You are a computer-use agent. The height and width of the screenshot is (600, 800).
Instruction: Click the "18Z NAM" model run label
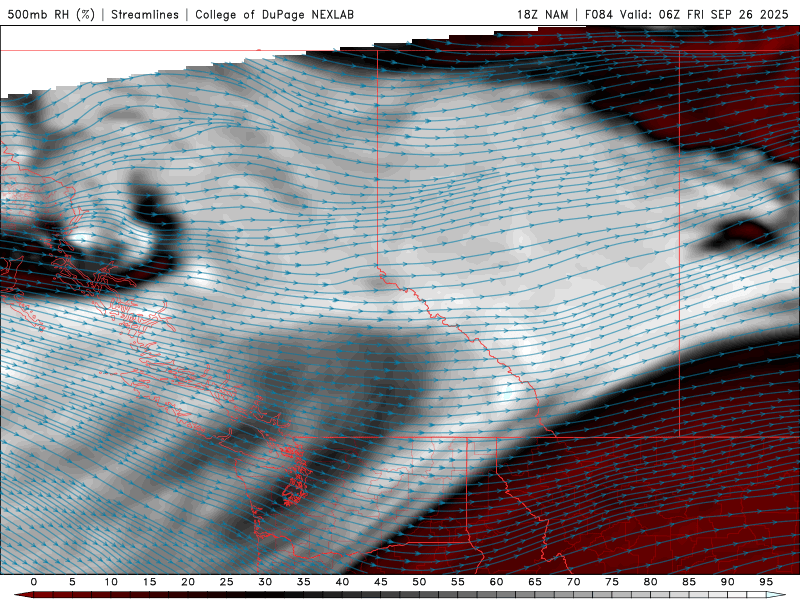(x=542, y=14)
